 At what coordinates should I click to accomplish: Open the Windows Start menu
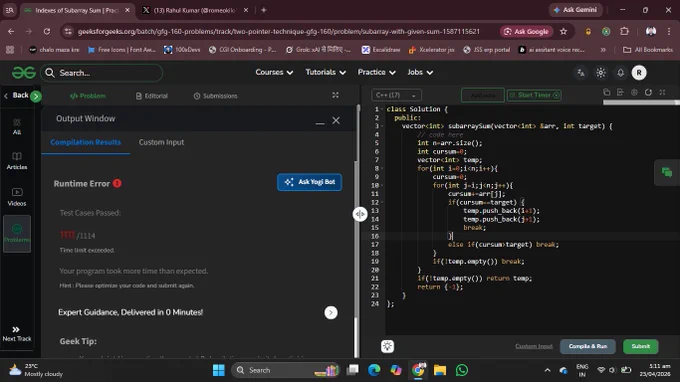coord(219,370)
